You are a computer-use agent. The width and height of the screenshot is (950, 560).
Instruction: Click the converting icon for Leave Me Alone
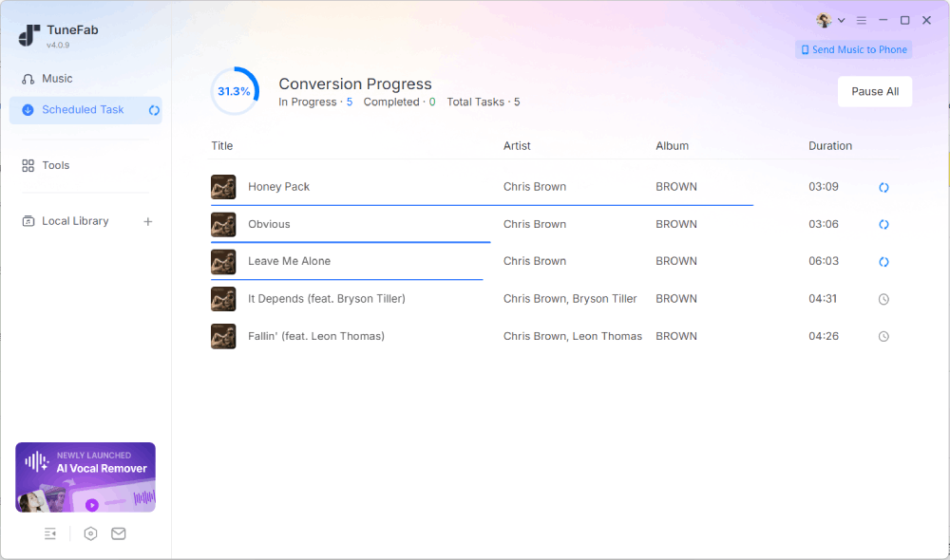pos(883,262)
